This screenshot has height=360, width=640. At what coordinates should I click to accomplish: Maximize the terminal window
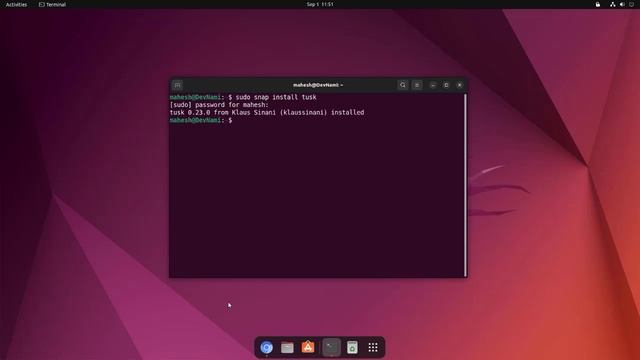446,85
